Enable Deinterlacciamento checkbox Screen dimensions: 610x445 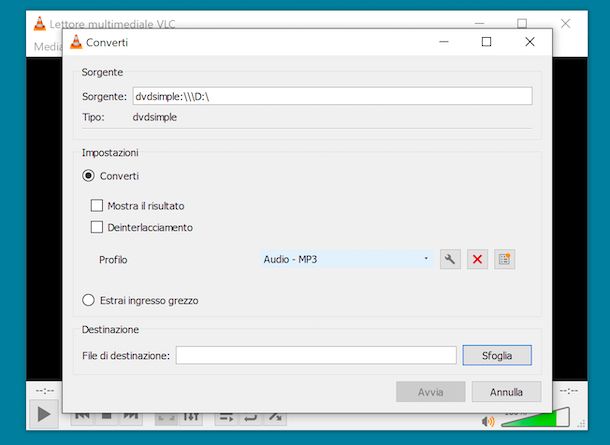coord(97,227)
